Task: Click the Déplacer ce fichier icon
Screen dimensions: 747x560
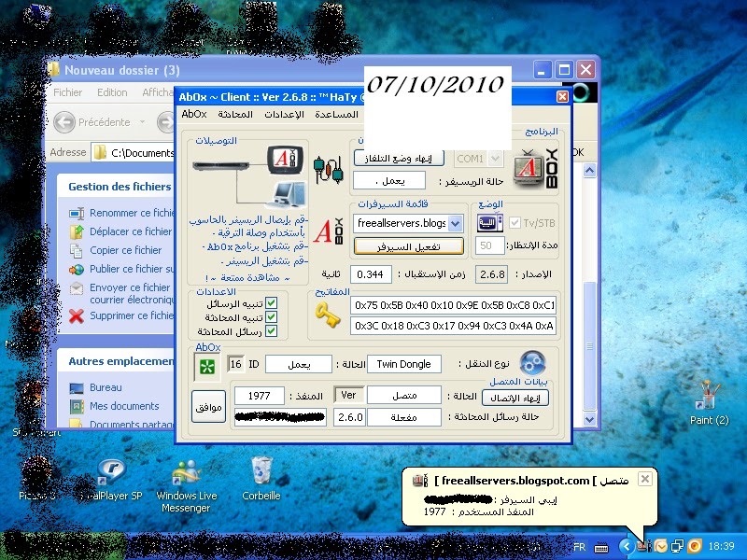Action: 77,231
